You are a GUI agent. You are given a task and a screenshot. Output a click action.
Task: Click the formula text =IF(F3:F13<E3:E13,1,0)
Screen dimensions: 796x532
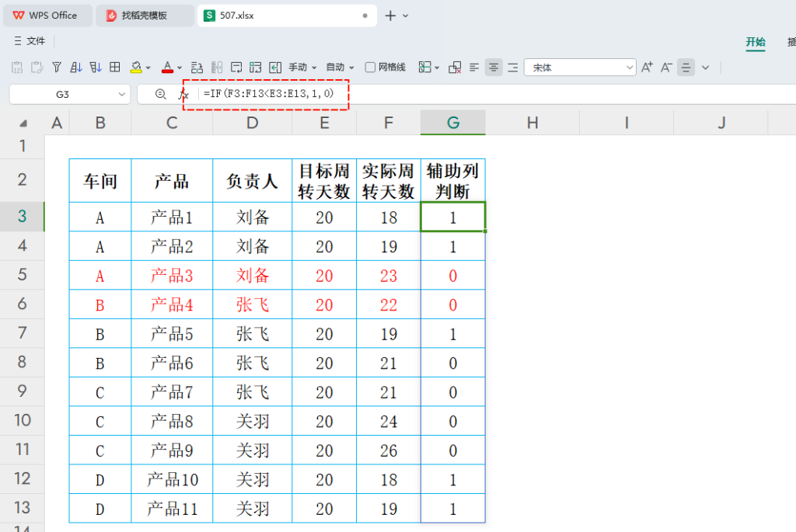(268, 93)
